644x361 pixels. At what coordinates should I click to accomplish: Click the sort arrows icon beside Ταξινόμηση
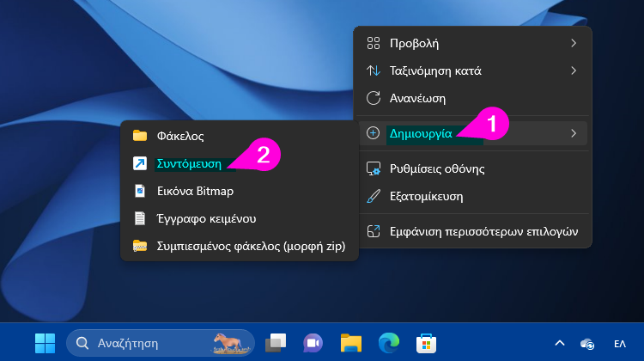click(x=374, y=70)
